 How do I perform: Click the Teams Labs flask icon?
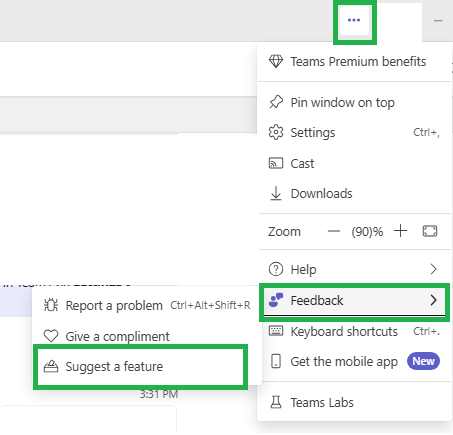click(276, 402)
